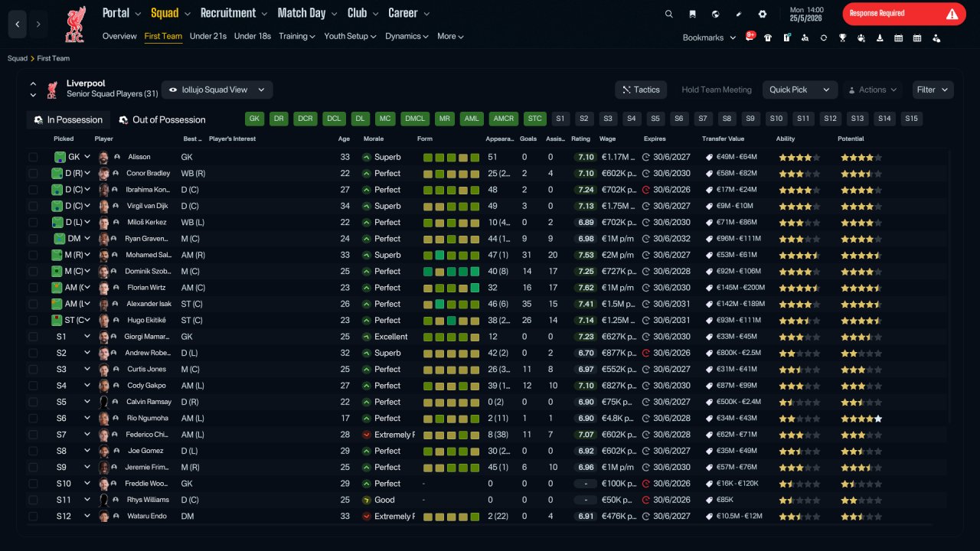Click the contract expiry icon for Andrew Robertson
Screen dimensions: 980x551
[646, 353]
